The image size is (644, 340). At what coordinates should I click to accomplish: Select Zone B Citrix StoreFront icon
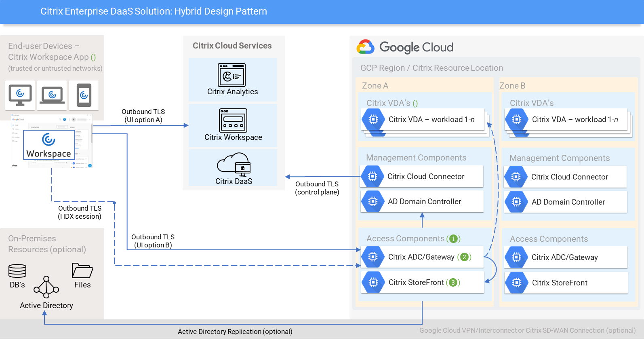click(x=517, y=283)
